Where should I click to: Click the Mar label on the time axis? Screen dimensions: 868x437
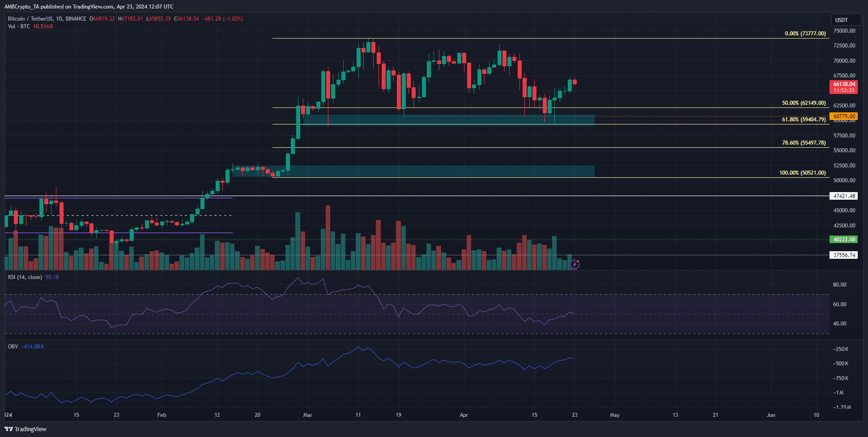pos(308,415)
